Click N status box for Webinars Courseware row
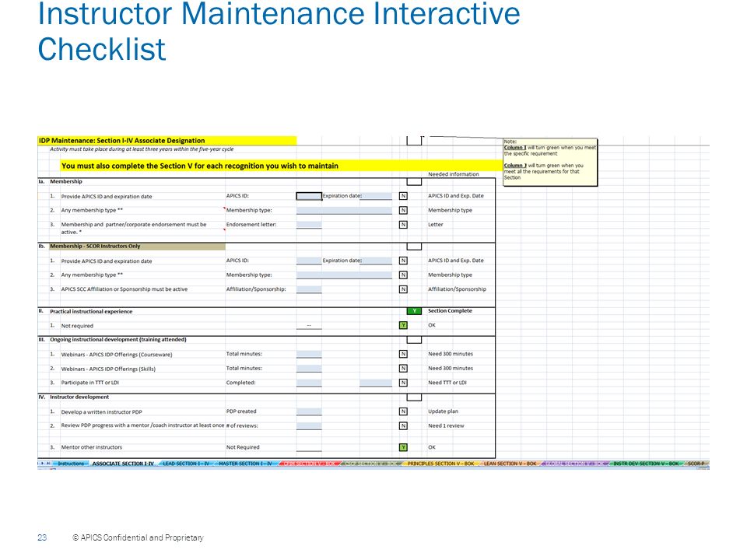Image resolution: width=747 pixels, height=560 pixels. point(403,354)
